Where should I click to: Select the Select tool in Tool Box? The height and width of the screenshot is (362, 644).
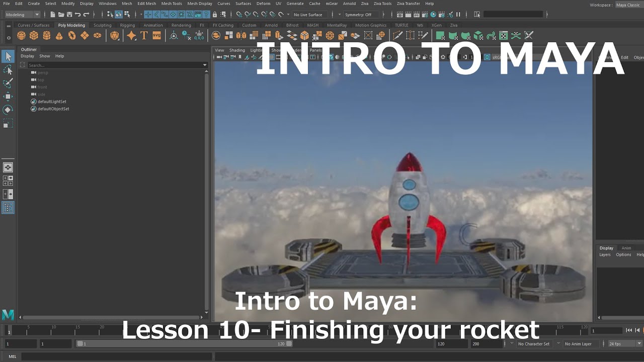coord(8,56)
